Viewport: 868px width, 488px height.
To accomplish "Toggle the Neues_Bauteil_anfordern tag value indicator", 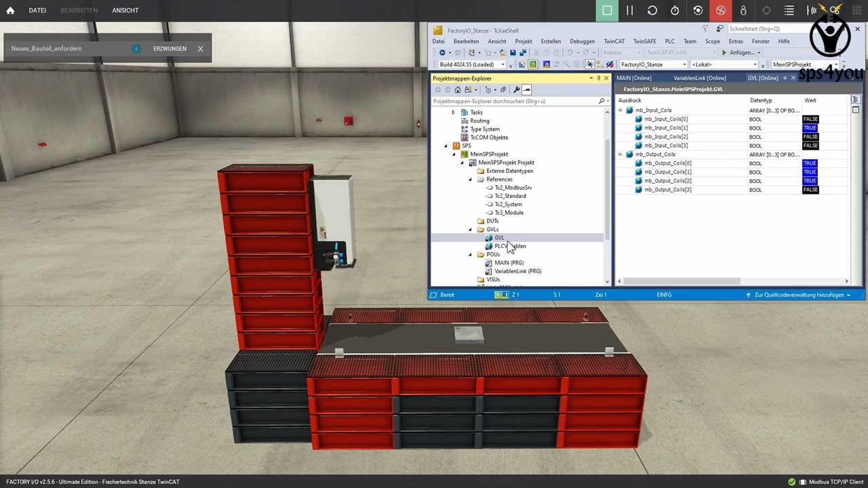I will click(x=136, y=49).
